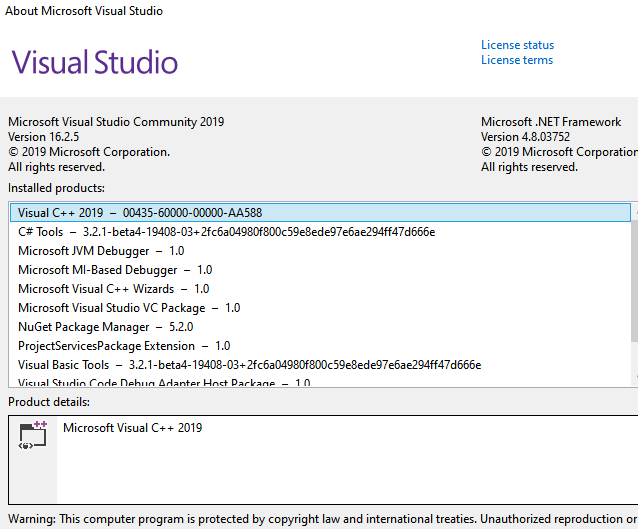Choose the Microsoft MI-Based Debugger entry
638x529 pixels.
click(115, 270)
